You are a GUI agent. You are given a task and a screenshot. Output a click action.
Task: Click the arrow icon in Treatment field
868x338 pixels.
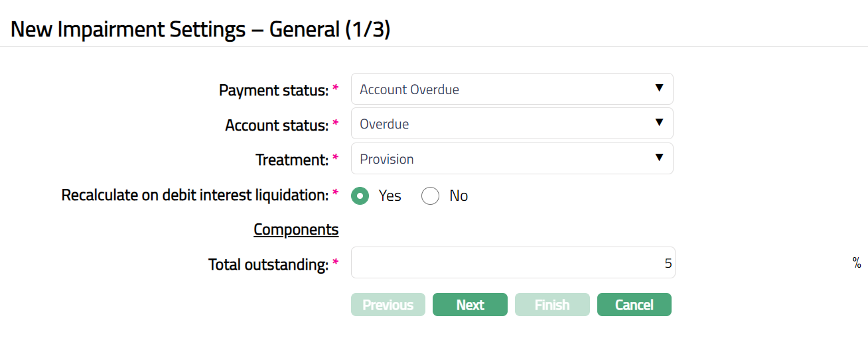pyautogui.click(x=659, y=158)
